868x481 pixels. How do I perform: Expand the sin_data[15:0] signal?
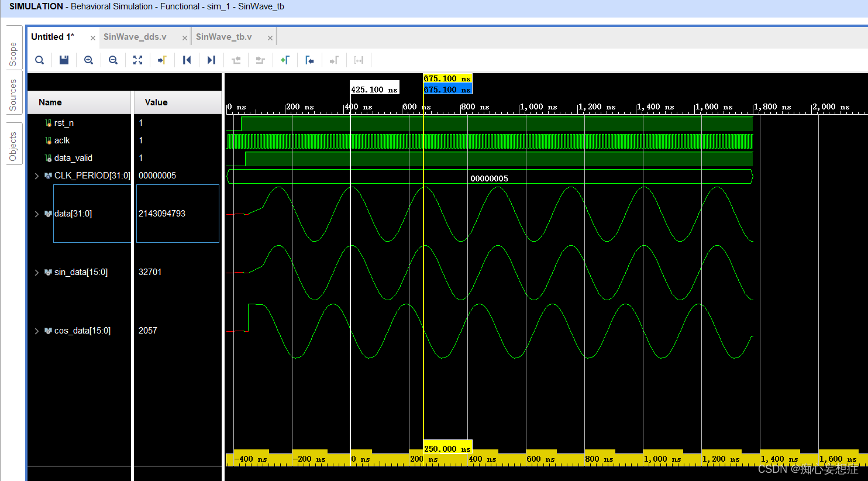point(36,272)
